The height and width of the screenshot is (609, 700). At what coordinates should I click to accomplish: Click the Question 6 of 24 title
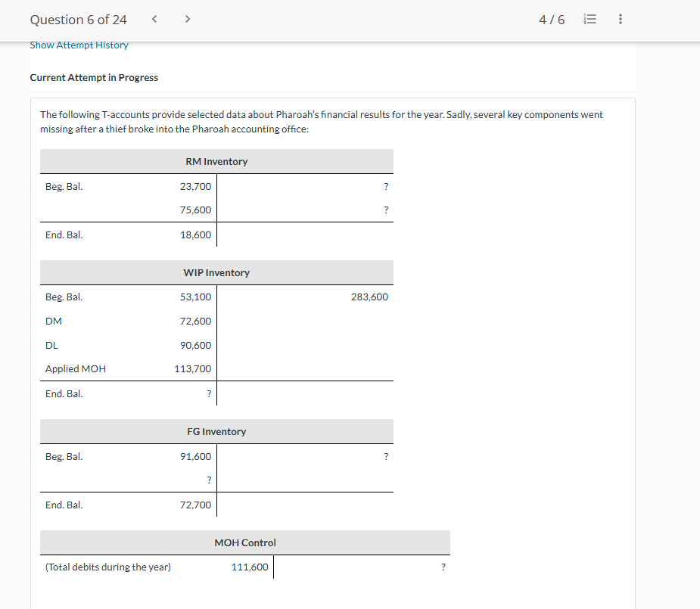pyautogui.click(x=78, y=20)
